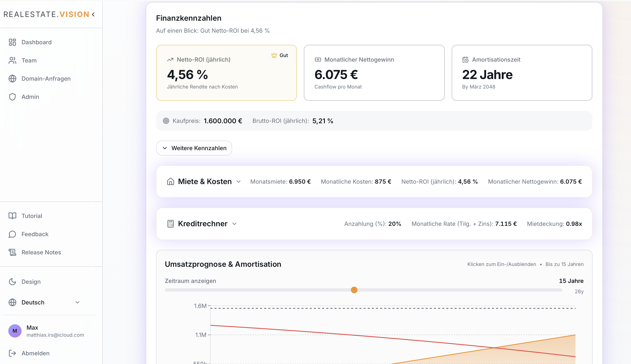Click the crown badge labeled Gut
This screenshot has height=364, width=631.
pyautogui.click(x=279, y=55)
